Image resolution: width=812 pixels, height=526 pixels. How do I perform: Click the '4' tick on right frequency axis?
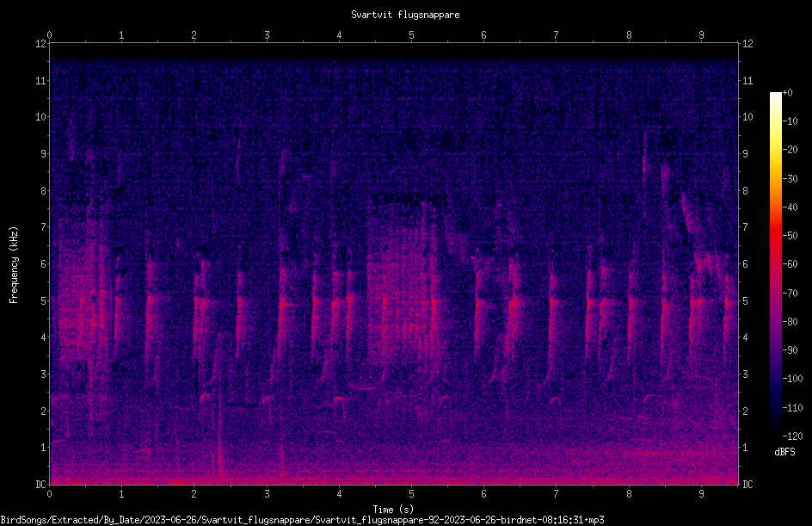click(746, 337)
